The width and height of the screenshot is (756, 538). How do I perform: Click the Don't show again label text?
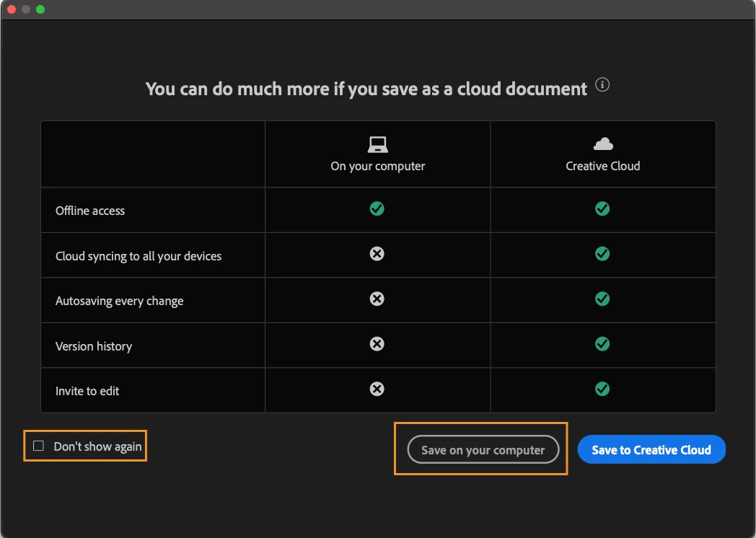click(x=98, y=447)
